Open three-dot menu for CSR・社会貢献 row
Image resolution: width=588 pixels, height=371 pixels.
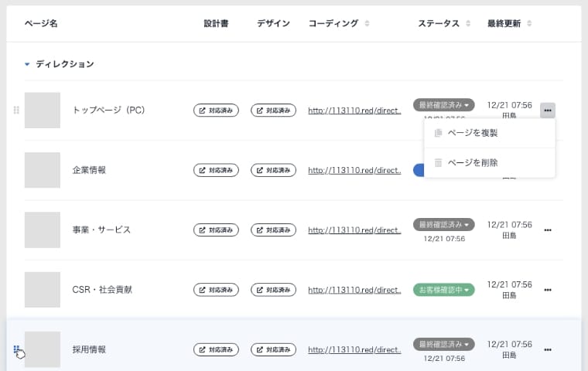click(x=548, y=290)
